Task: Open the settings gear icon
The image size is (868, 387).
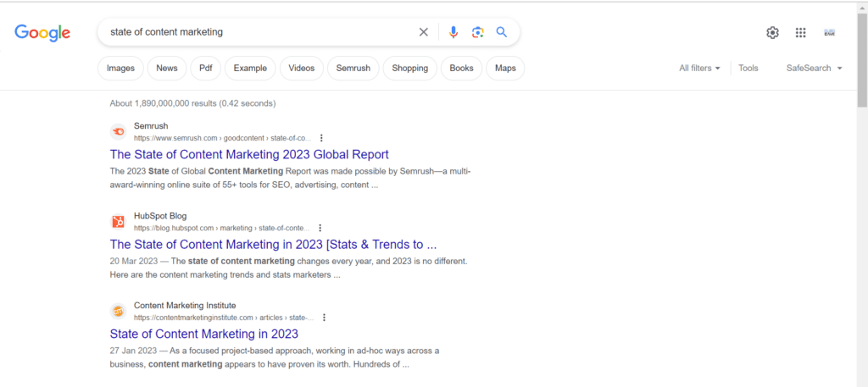Action: click(772, 33)
